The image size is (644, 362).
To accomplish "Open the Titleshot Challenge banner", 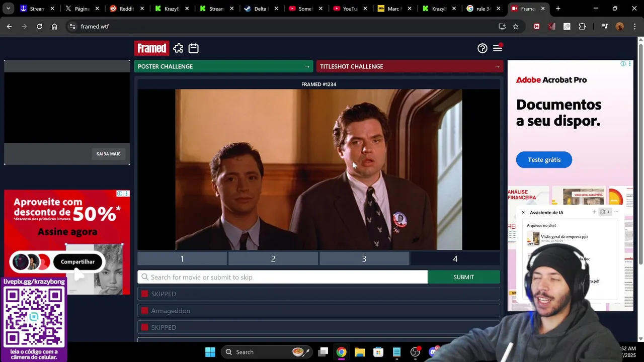I will 410,66.
